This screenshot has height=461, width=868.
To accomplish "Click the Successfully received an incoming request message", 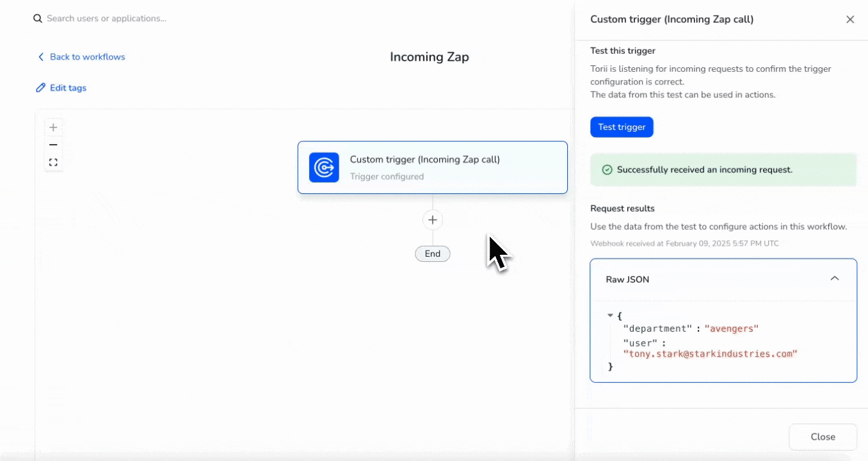I will click(x=705, y=170).
